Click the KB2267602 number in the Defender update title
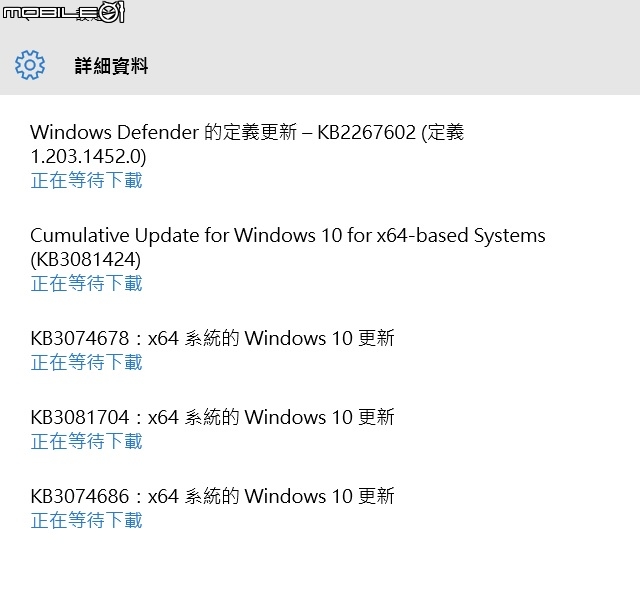Screen dimensions: 640x599 [367, 132]
